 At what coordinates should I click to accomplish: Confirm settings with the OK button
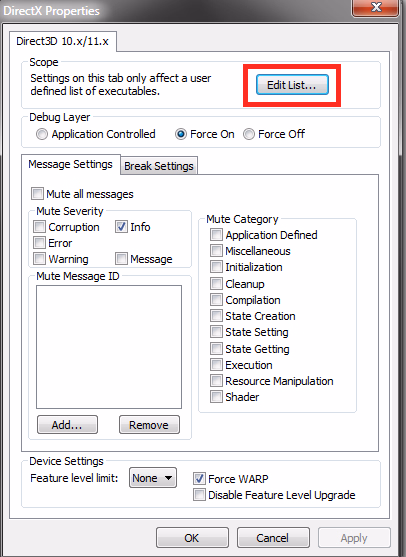coord(192,538)
